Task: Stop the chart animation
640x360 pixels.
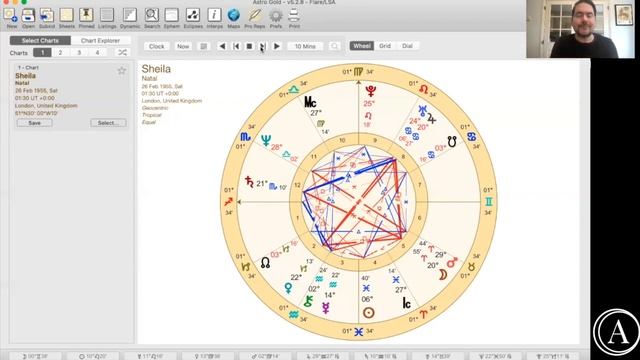Action: [249, 46]
